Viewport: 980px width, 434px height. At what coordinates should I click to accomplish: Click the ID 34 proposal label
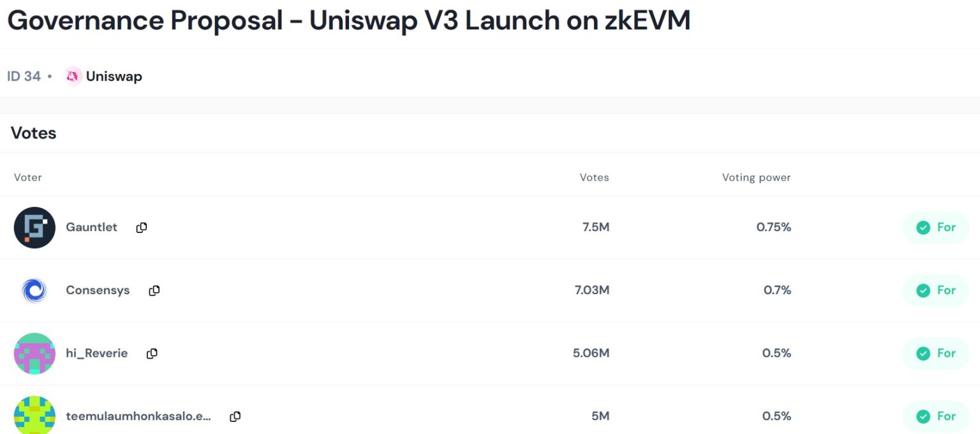(x=23, y=76)
